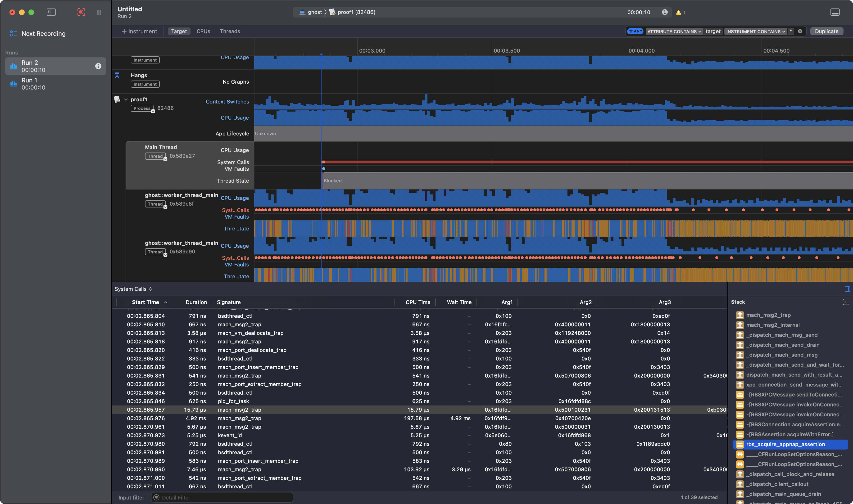This screenshot has height=504, width=853.
Task: Toggle the ANY filter mode pill
Action: point(635,31)
